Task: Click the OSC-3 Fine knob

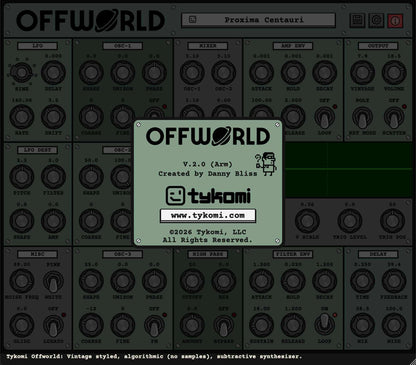Action: [122, 325]
